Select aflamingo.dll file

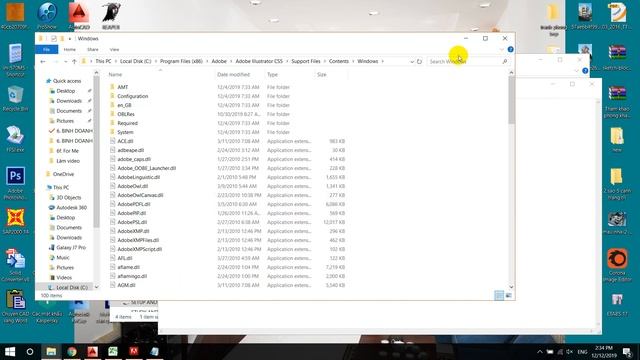click(x=132, y=276)
